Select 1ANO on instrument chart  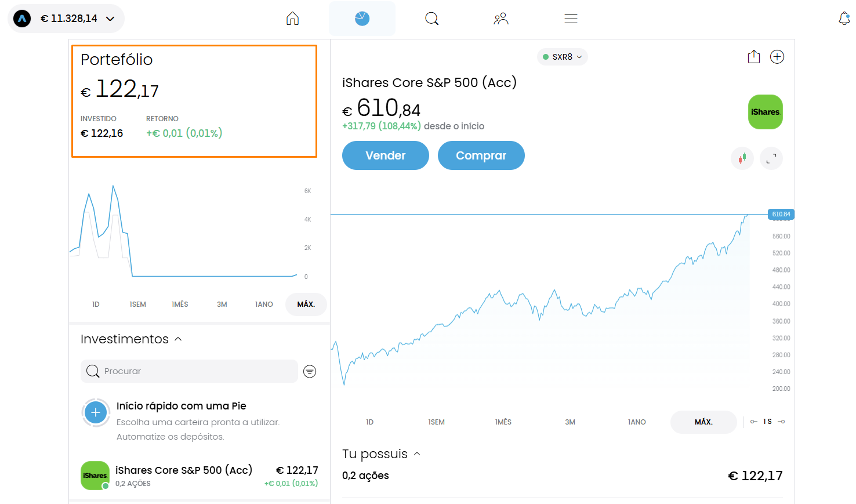[x=637, y=422]
